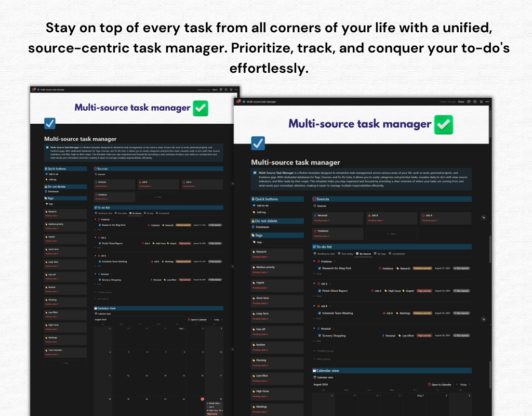The height and width of the screenshot is (416, 532).
Task: Open the Tags view dropdown in right window
Action: click(259, 242)
